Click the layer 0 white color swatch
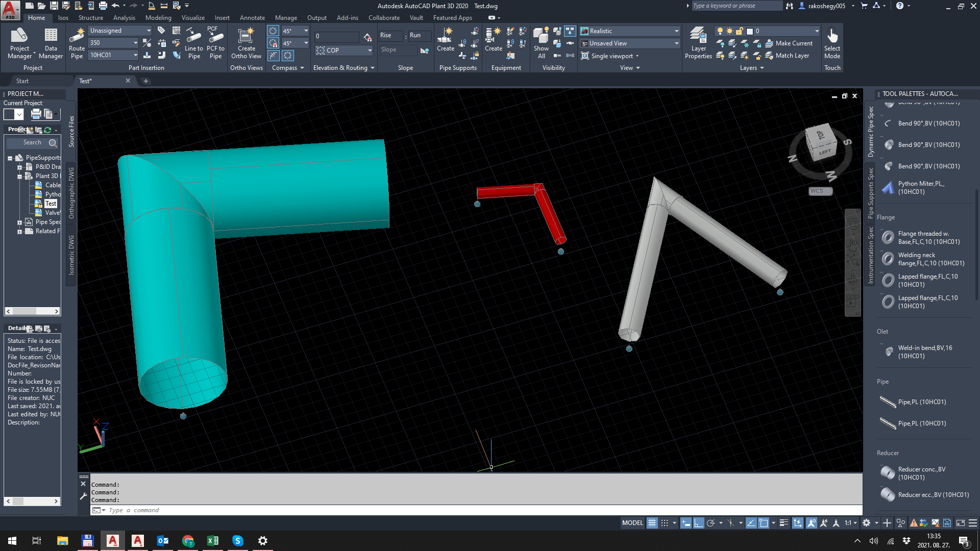The width and height of the screenshot is (980, 551). [750, 31]
